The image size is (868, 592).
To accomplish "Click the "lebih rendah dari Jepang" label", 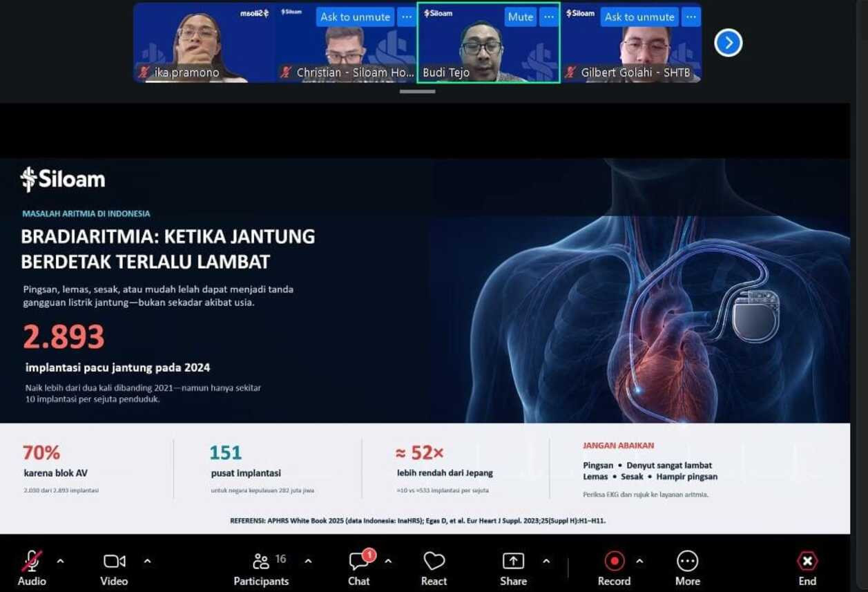I will click(445, 473).
